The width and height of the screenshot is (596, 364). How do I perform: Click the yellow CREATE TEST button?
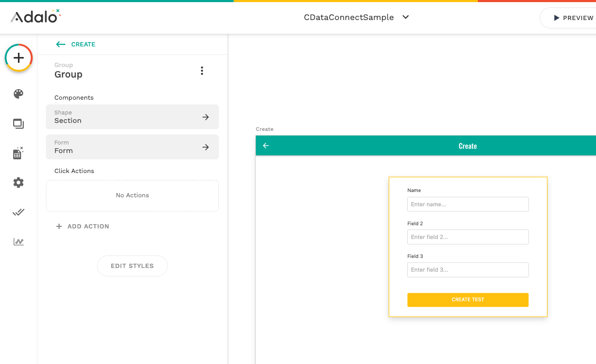[468, 300]
